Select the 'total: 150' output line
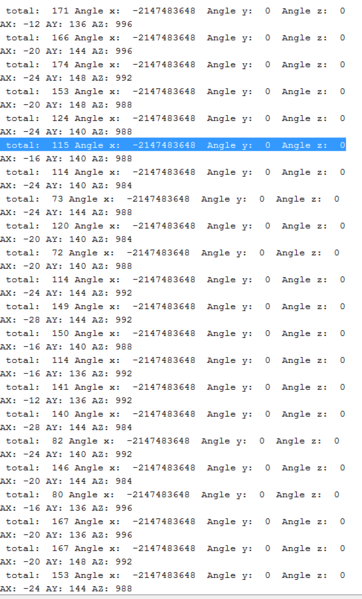The height and width of the screenshot is (599, 362). [x=176, y=333]
